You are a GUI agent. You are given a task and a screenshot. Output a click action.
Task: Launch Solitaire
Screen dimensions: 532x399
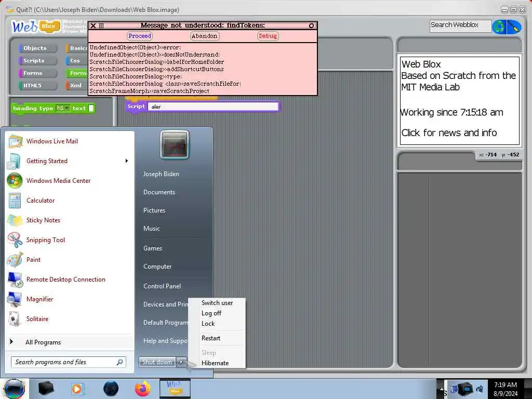(x=70, y=318)
